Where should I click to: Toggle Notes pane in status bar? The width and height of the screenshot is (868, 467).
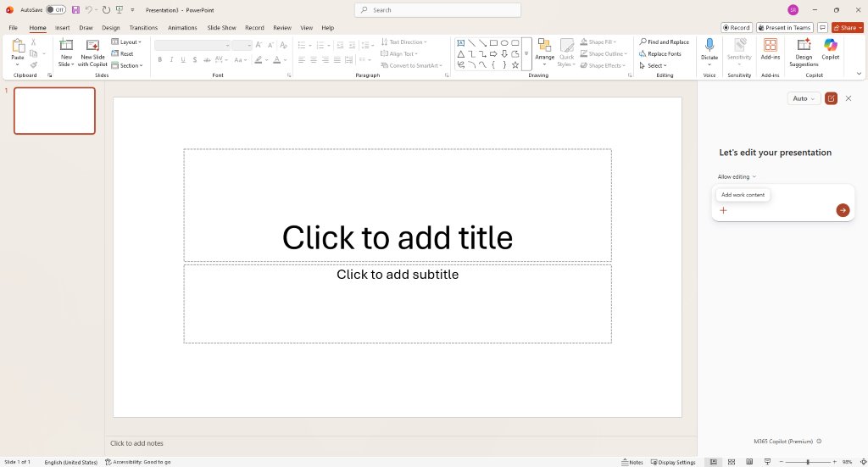[632, 462]
